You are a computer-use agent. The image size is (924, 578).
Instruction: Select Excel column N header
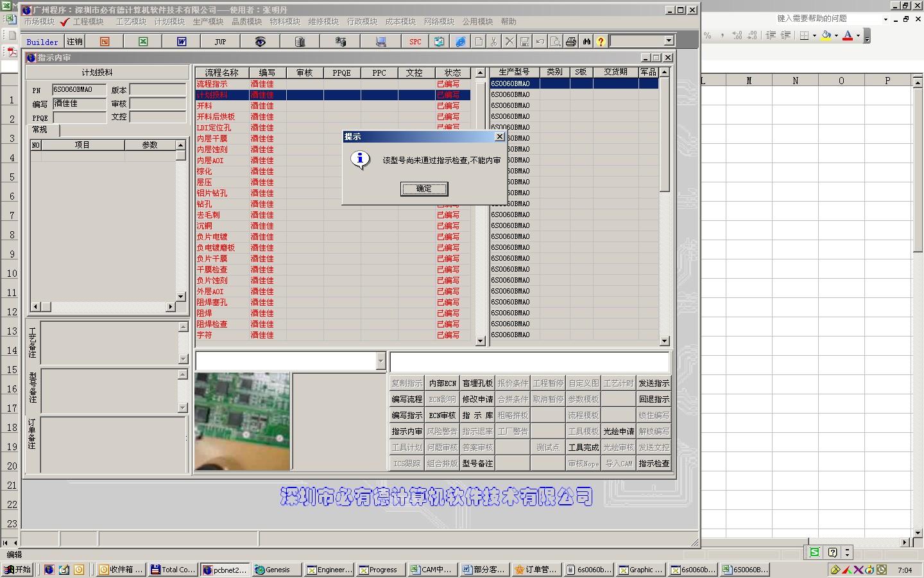[x=795, y=80]
